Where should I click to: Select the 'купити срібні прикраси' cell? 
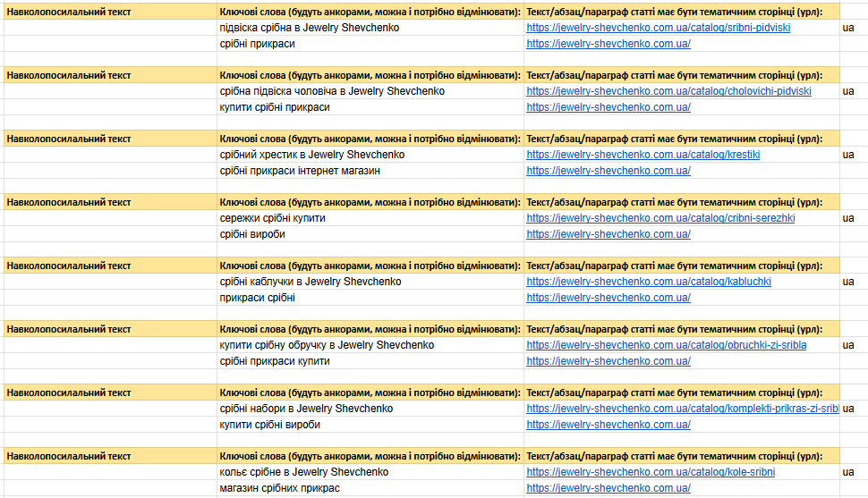pos(370,107)
